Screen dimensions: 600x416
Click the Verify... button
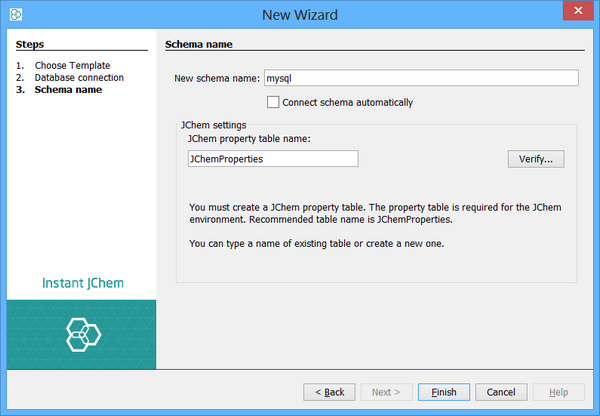[536, 159]
